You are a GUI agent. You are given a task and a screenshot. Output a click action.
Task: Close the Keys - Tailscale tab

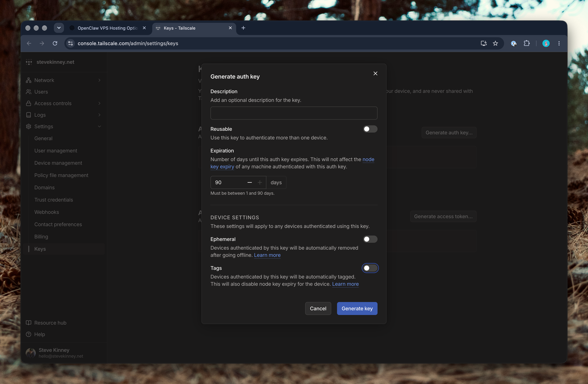230,28
